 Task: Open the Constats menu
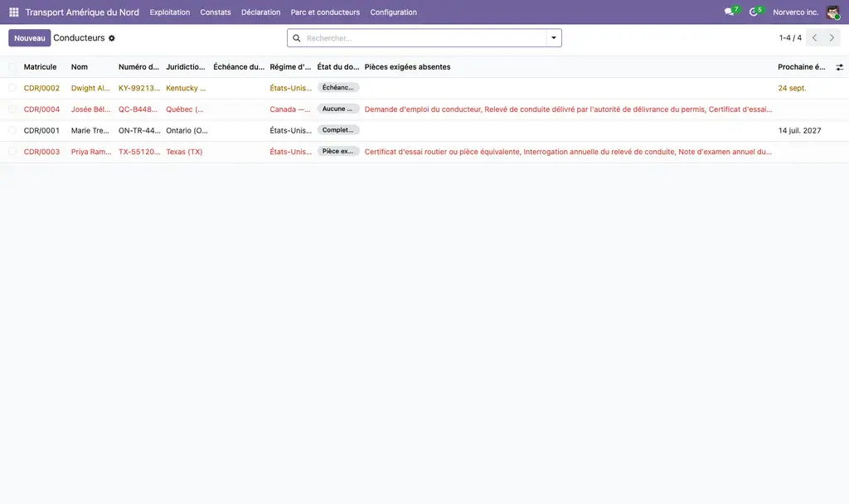click(216, 12)
